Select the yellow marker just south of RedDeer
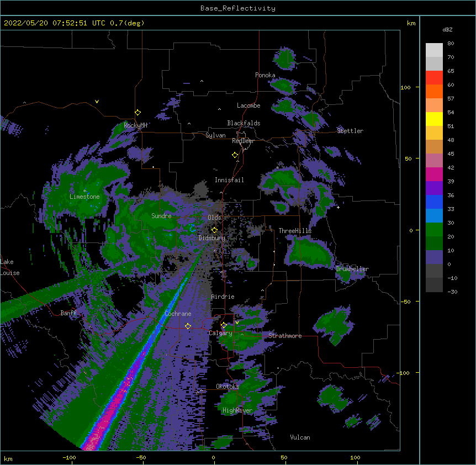Image resolution: width=476 pixels, height=465 pixels. [x=235, y=155]
